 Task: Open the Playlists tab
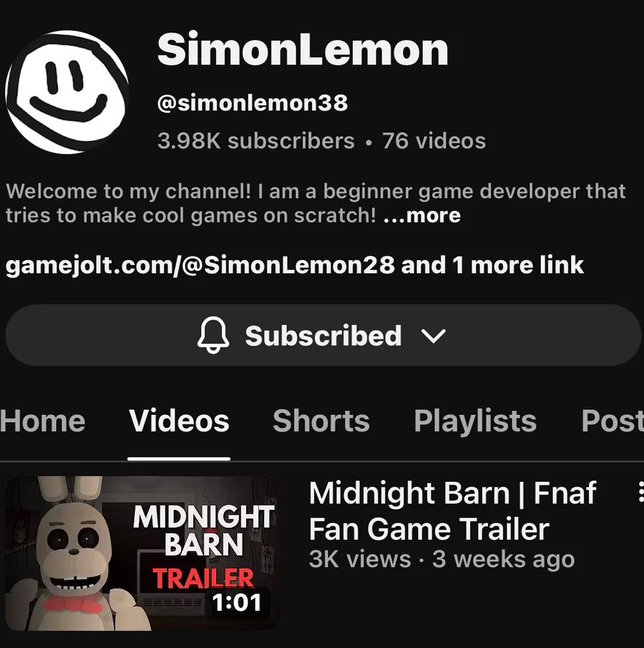pos(475,422)
